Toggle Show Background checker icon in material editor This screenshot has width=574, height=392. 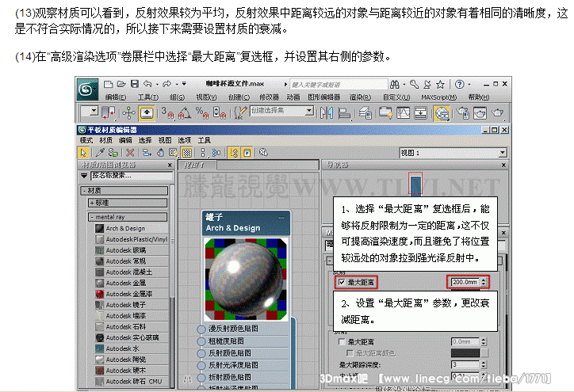186,153
